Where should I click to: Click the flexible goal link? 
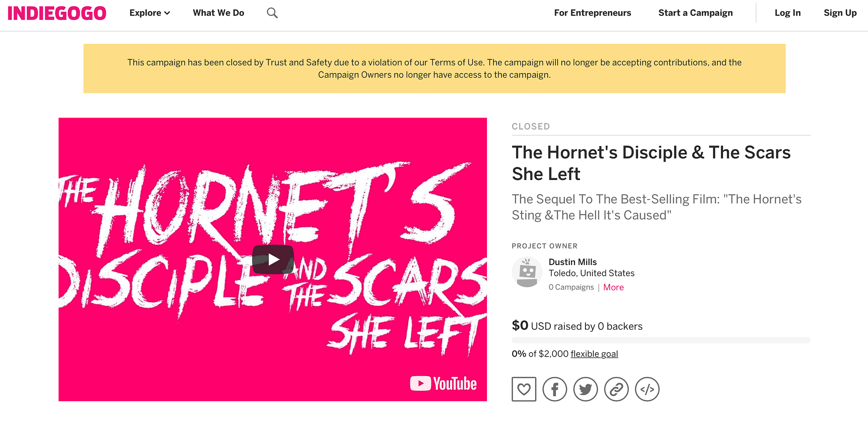(594, 354)
